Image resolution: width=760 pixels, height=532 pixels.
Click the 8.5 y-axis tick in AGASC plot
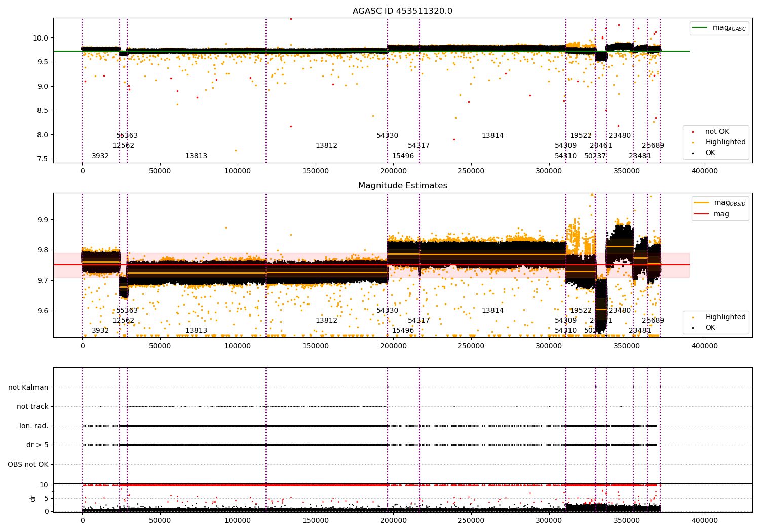coord(43,110)
